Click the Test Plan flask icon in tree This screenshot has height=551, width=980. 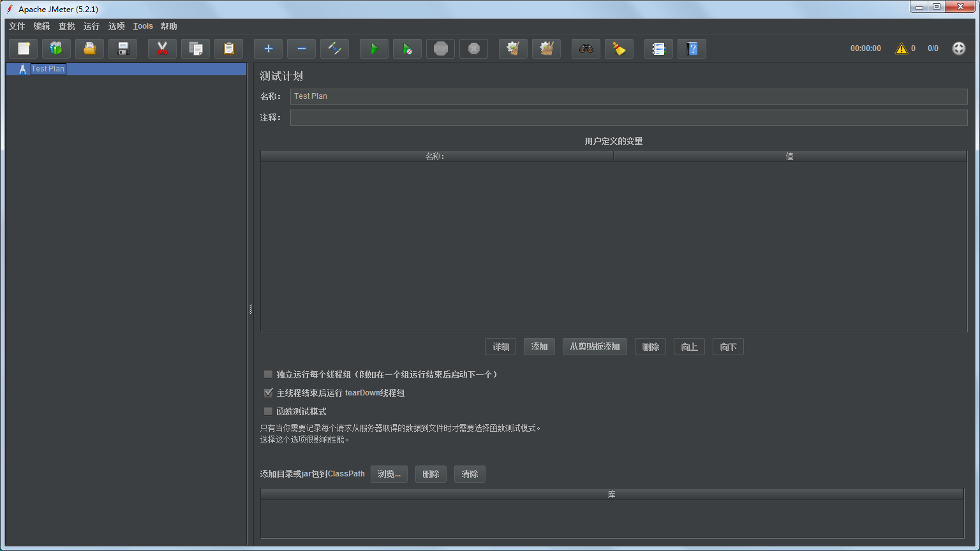click(23, 69)
